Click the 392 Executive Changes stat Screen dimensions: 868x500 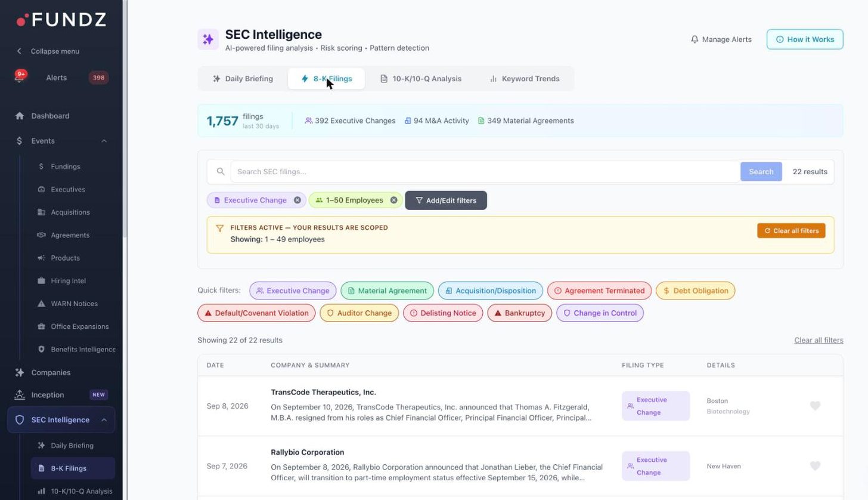(350, 121)
